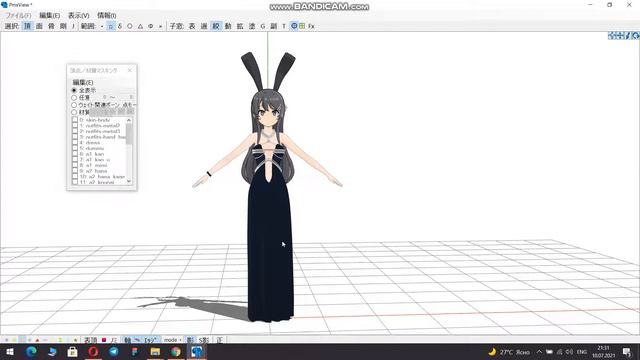The image size is (640, 360).
Task: Open the 塗 sub-window
Action: pos(252,26)
